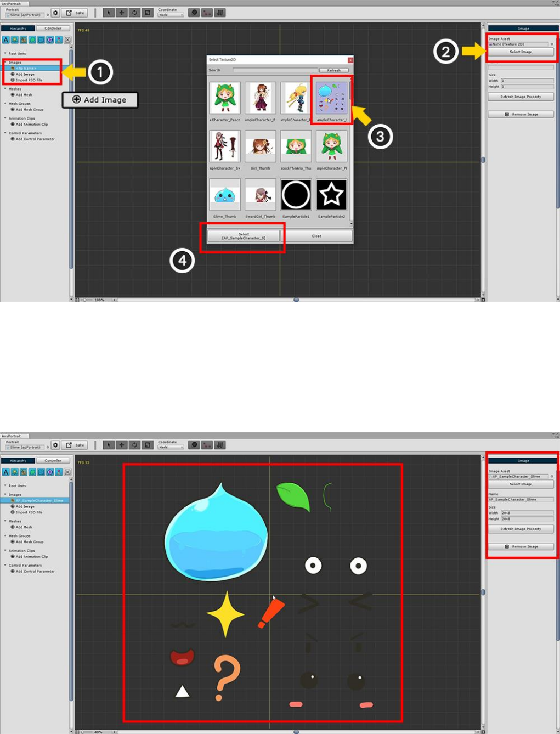Image resolution: width=560 pixels, height=734 pixels.
Task: Click Close in the Select Texture2D dialog
Action: [x=316, y=236]
